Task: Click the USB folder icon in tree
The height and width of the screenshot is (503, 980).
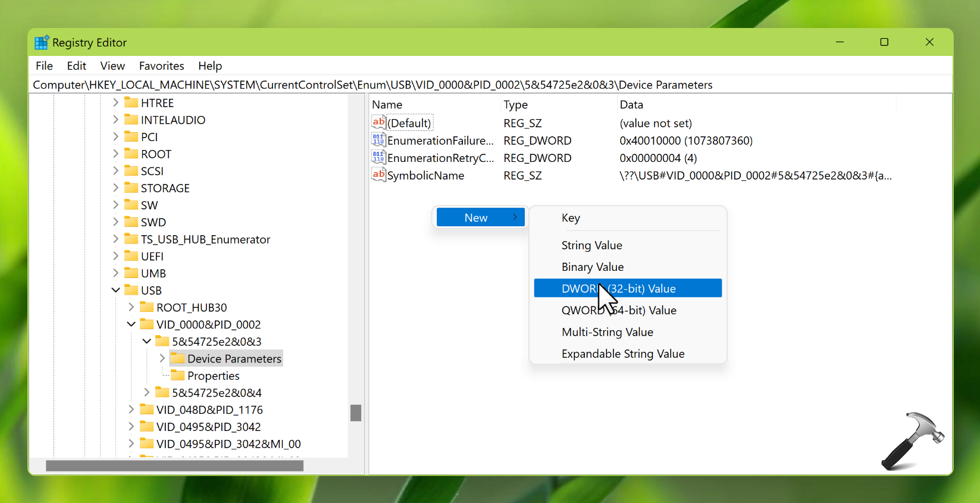Action: click(131, 290)
